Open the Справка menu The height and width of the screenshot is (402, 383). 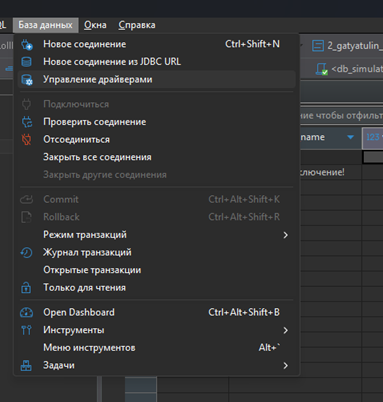pos(137,25)
